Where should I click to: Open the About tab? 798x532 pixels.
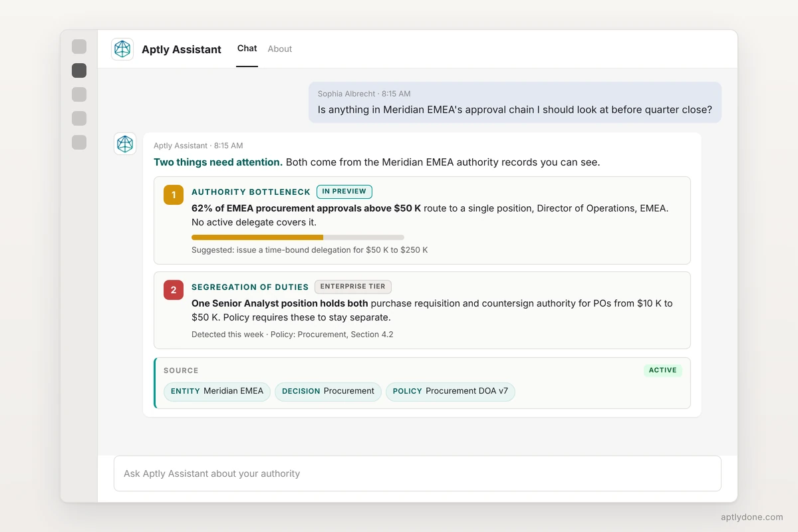[280, 49]
